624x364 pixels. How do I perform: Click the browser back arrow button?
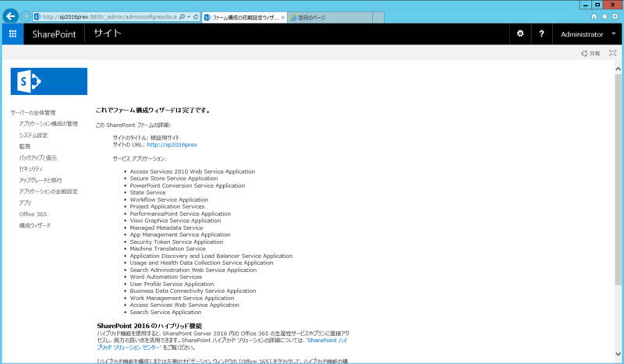[x=11, y=16]
